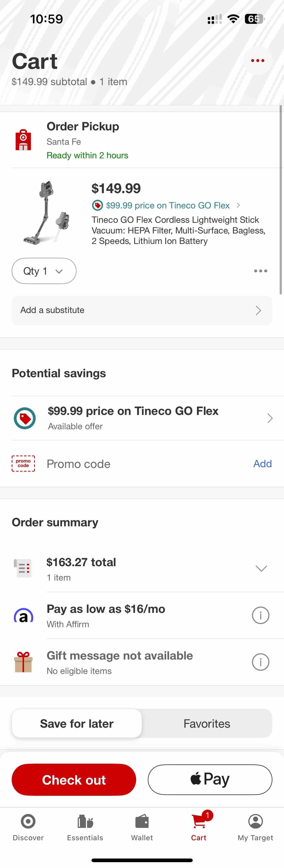
Task: Open the item options three-dot menu
Action: click(260, 271)
